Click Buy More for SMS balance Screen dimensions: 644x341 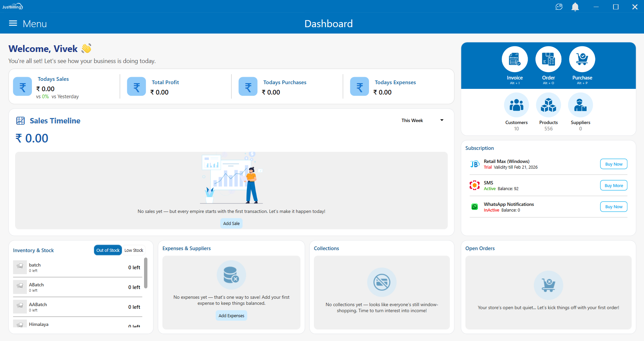click(613, 186)
